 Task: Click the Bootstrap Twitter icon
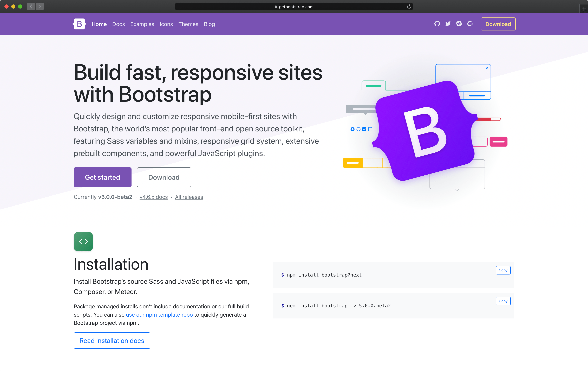pyautogui.click(x=447, y=23)
